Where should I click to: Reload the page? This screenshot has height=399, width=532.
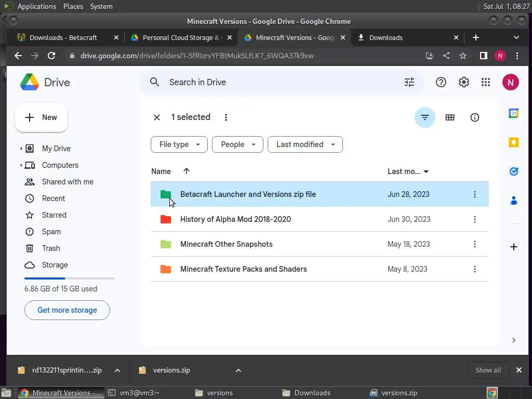click(51, 56)
